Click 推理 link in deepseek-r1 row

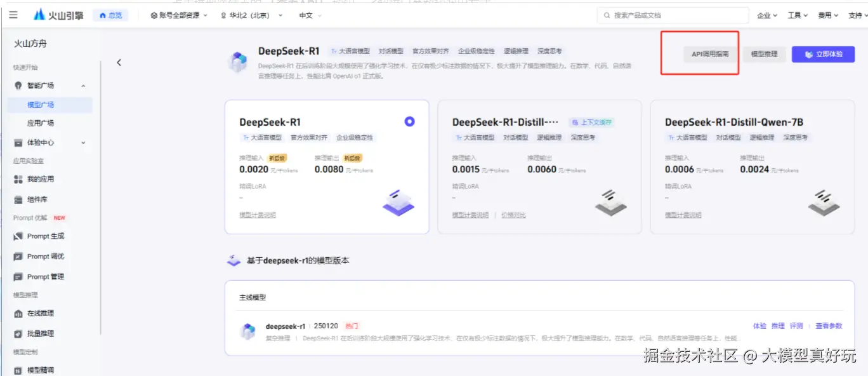coord(778,326)
